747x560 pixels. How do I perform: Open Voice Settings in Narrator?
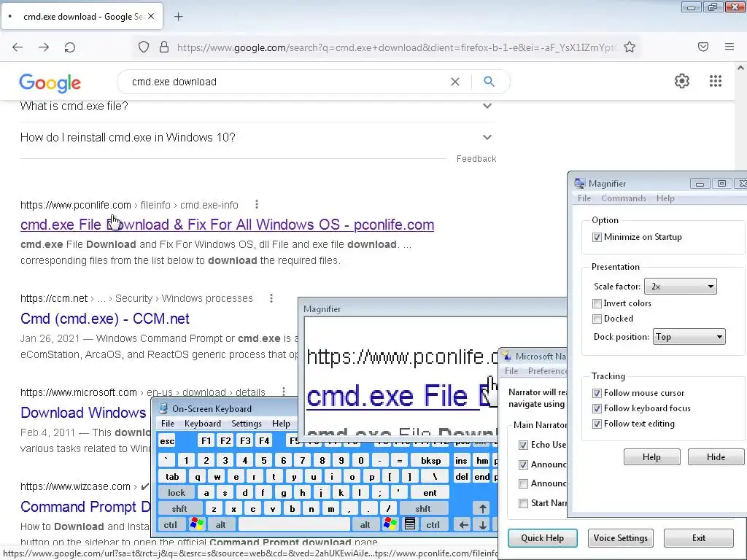(620, 538)
